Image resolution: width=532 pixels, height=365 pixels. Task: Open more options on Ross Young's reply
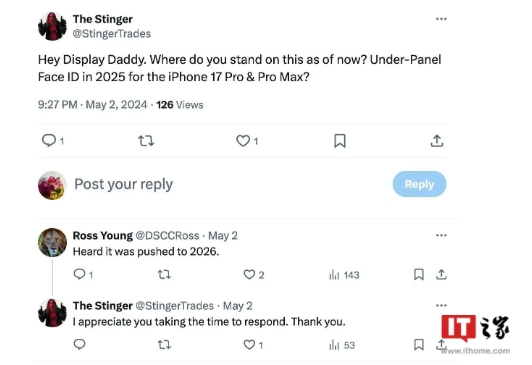click(441, 235)
